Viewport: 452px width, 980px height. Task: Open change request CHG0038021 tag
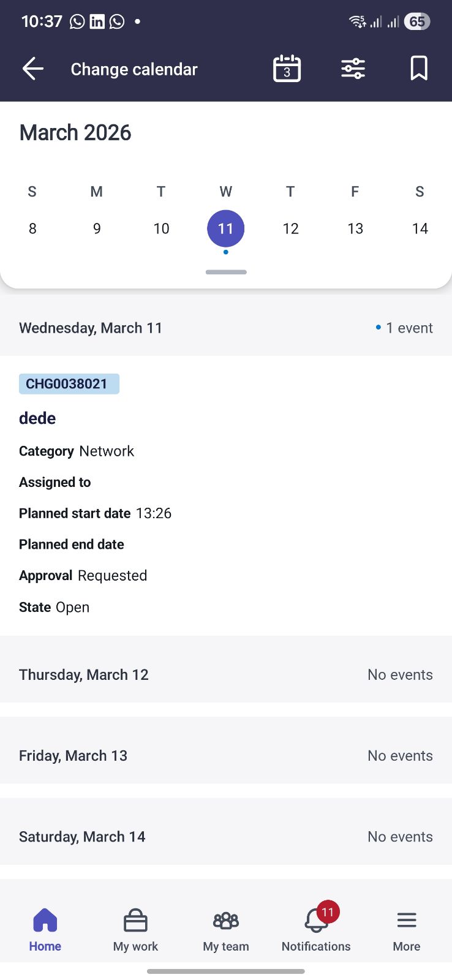[x=69, y=384]
